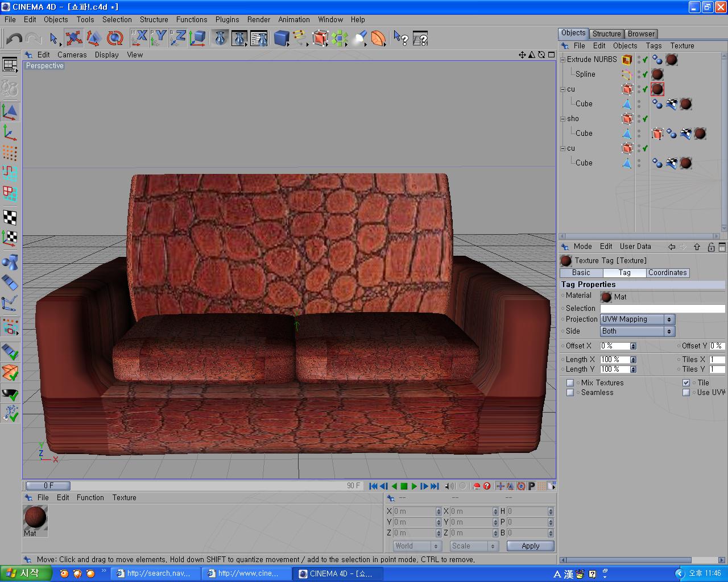Select the Mat material swatch in Material Manager
The image size is (728, 582).
point(35,518)
